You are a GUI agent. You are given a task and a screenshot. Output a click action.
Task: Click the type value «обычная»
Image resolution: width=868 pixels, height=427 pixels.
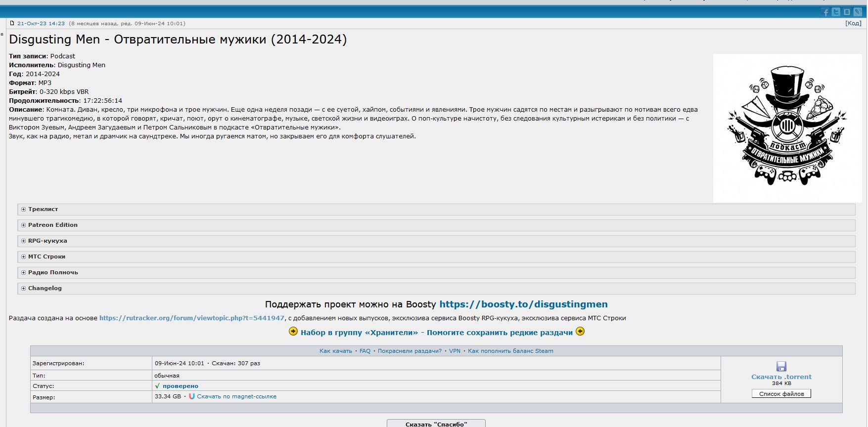click(167, 376)
